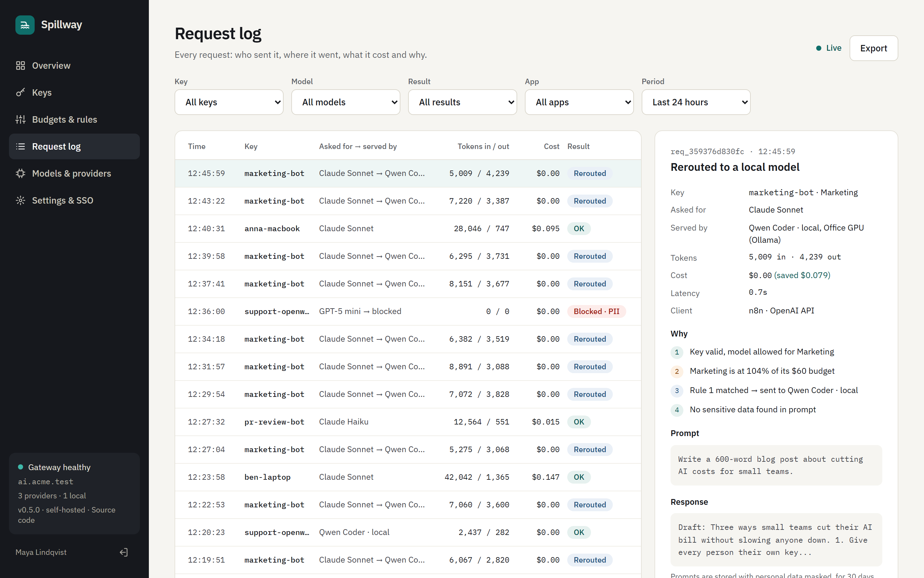Select the ben-laptop request row

(408, 477)
